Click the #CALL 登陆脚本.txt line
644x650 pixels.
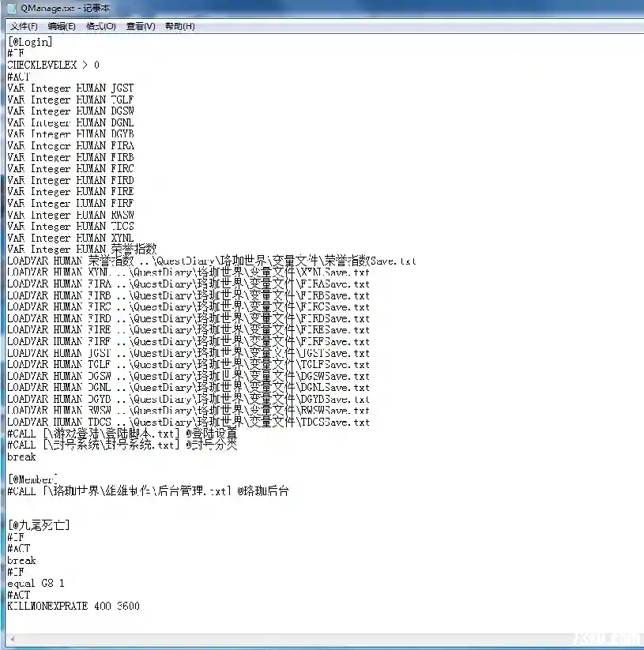pyautogui.click(x=122, y=434)
